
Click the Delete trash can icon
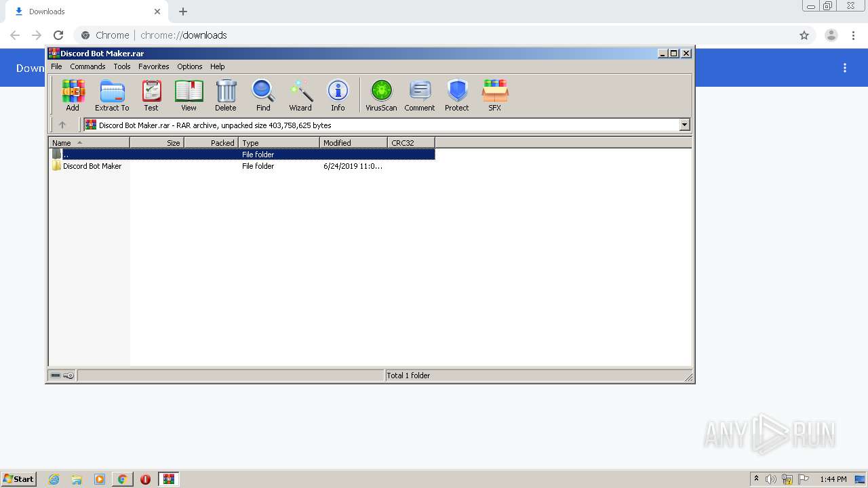pyautogui.click(x=226, y=95)
